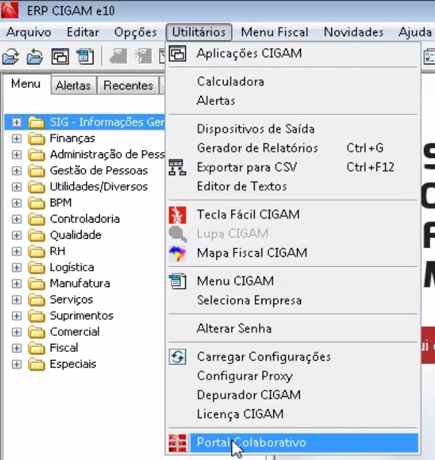Open Configurar Proxy menu entry
The image size is (435, 460).
293,376
